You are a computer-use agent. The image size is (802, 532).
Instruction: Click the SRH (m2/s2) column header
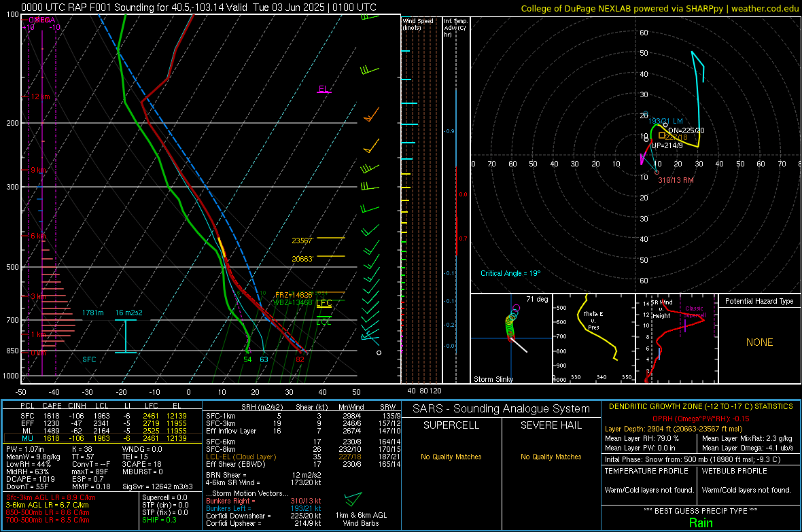pyautogui.click(x=262, y=407)
